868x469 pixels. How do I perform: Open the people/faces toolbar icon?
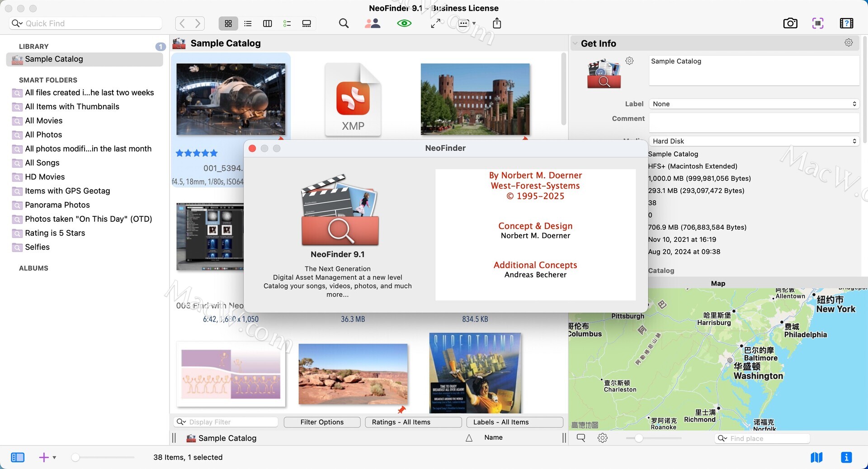click(372, 23)
